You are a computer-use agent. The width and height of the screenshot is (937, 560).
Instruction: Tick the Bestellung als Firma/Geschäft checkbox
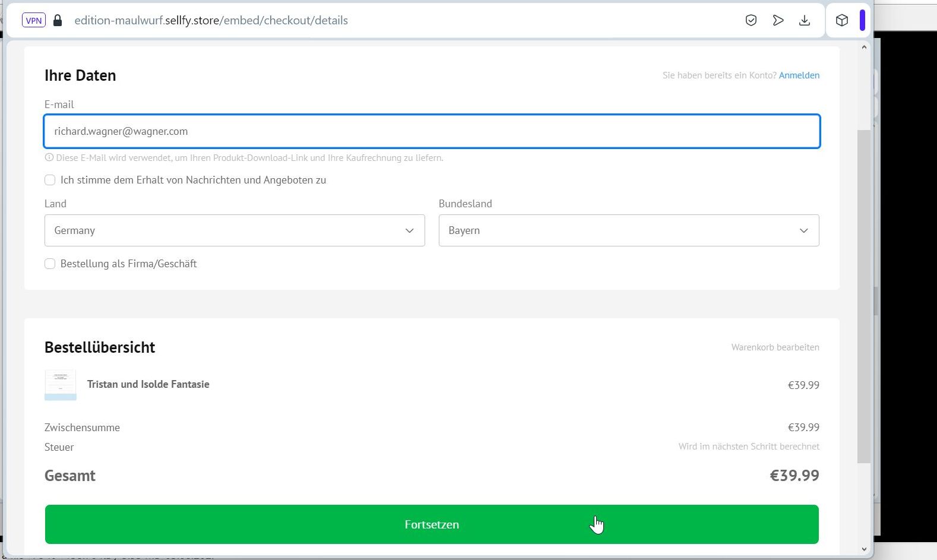point(50,264)
